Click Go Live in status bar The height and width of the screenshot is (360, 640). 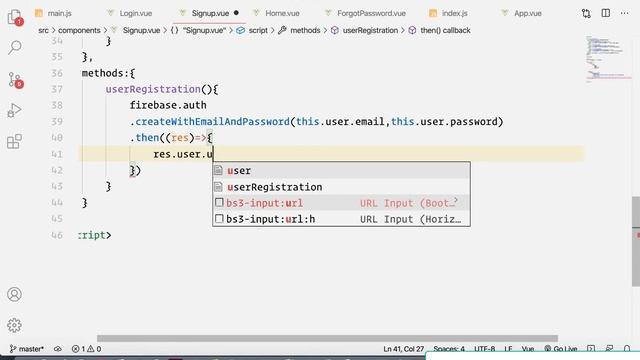[560, 349]
